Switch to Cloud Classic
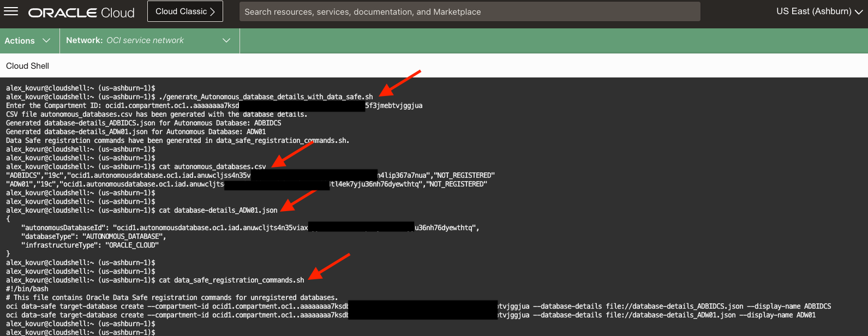This screenshot has height=336, width=868. [x=185, y=11]
